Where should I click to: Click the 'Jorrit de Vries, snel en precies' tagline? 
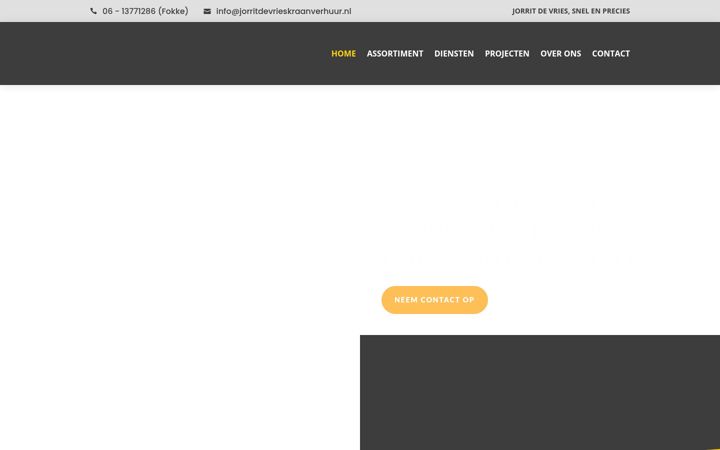(571, 11)
